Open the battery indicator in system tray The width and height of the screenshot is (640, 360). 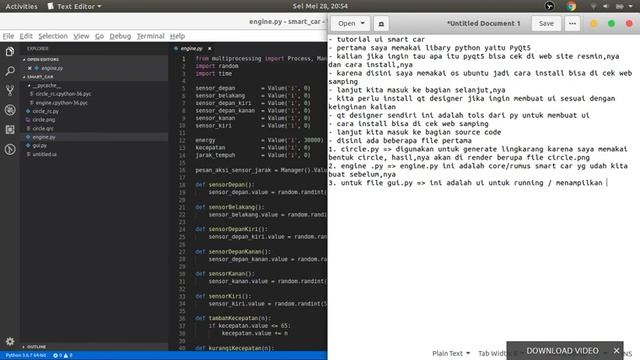point(620,6)
